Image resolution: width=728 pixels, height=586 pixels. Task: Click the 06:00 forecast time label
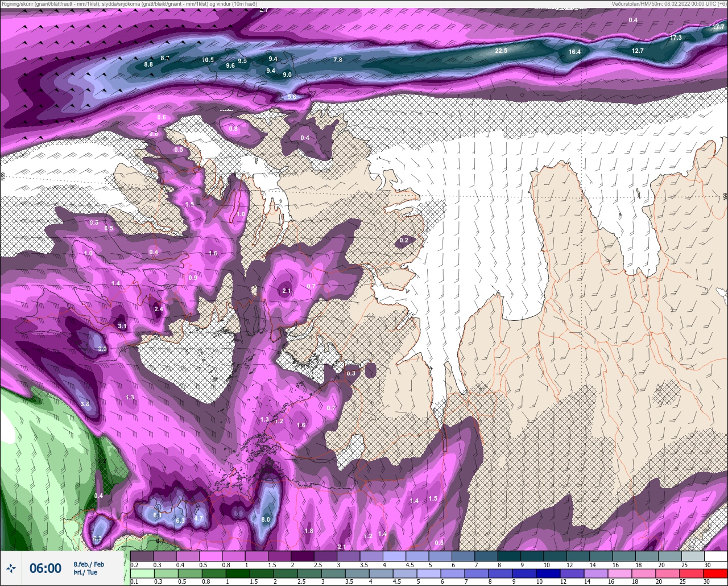45,568
